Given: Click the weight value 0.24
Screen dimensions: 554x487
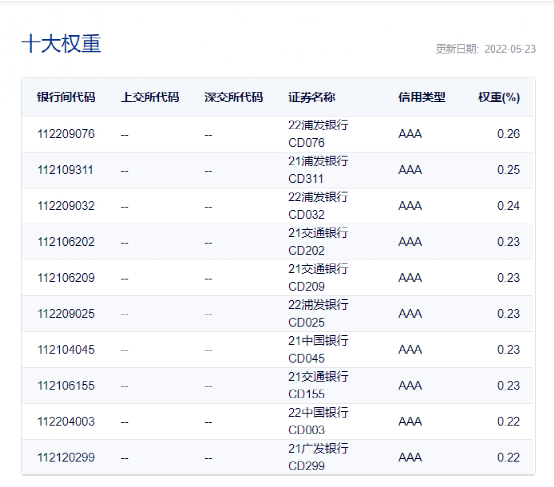Looking at the screenshot, I should [508, 206].
